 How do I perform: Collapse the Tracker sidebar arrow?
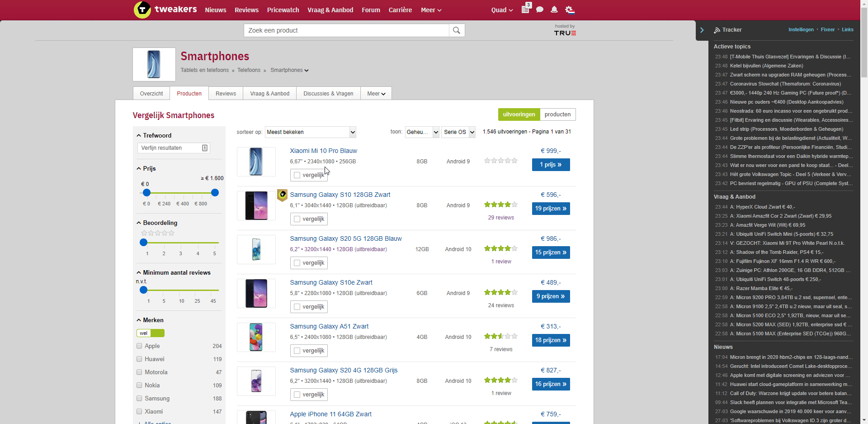click(x=702, y=30)
